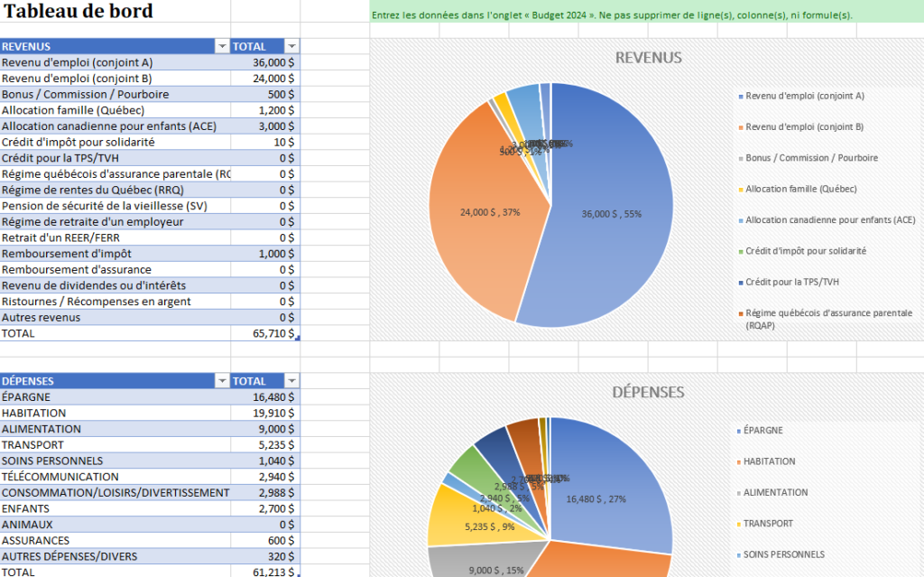The image size is (924, 577).
Task: Select the 36,000 $ value cell
Action: [x=265, y=62]
